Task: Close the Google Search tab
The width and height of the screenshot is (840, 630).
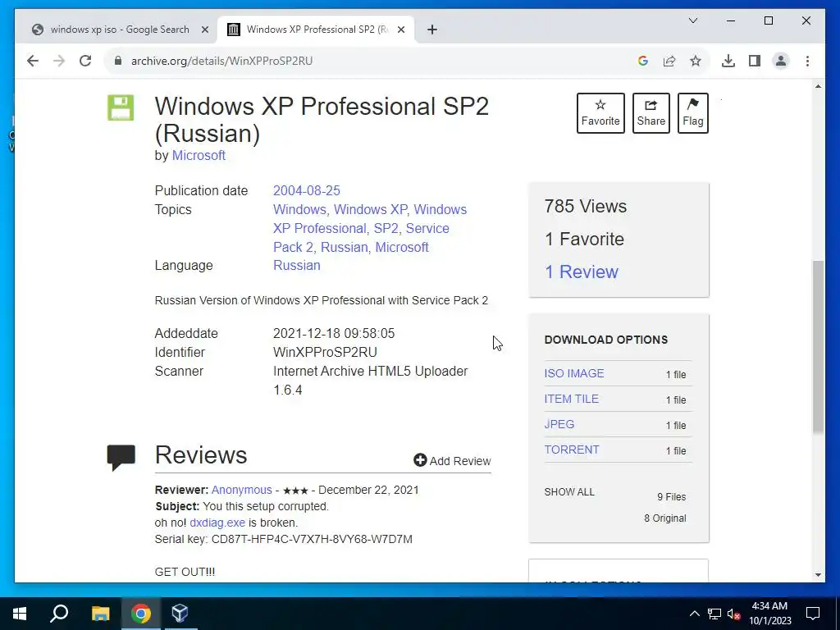Action: click(x=204, y=30)
